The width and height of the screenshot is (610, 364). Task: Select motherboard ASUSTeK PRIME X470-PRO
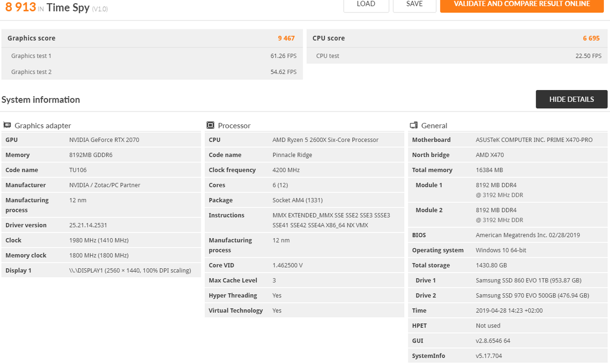coord(534,140)
